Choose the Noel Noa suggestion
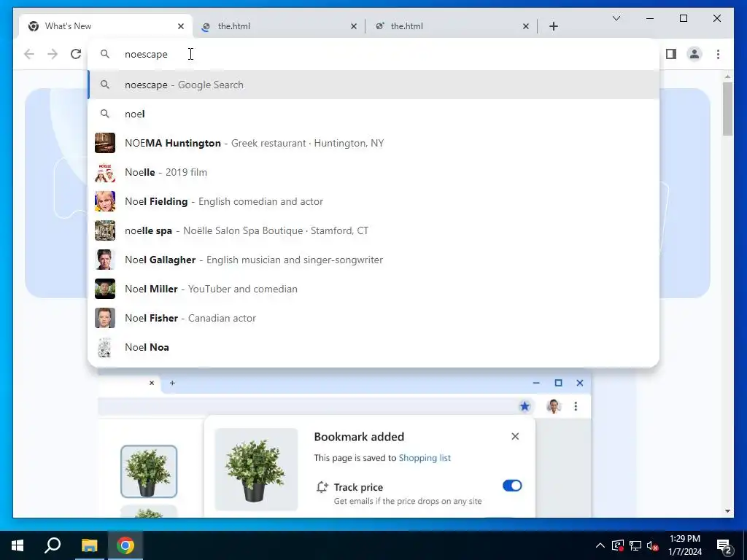This screenshot has height=560, width=747. click(373, 347)
